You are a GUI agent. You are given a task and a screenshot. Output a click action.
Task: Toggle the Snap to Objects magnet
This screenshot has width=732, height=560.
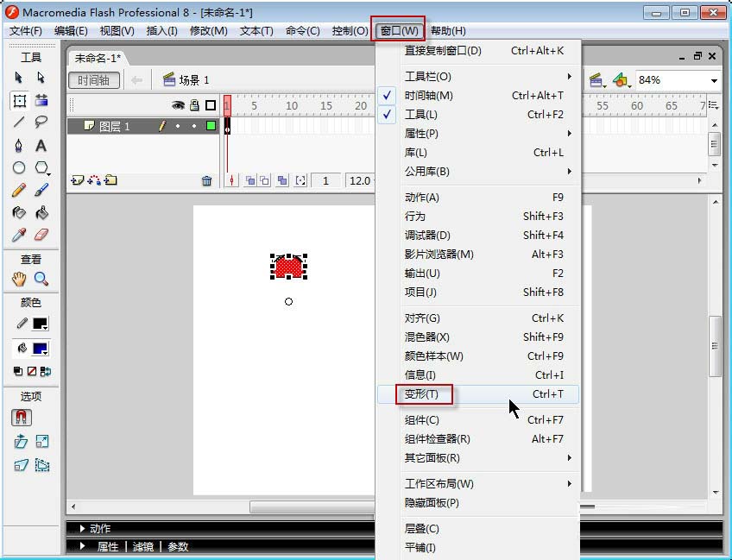[x=21, y=418]
